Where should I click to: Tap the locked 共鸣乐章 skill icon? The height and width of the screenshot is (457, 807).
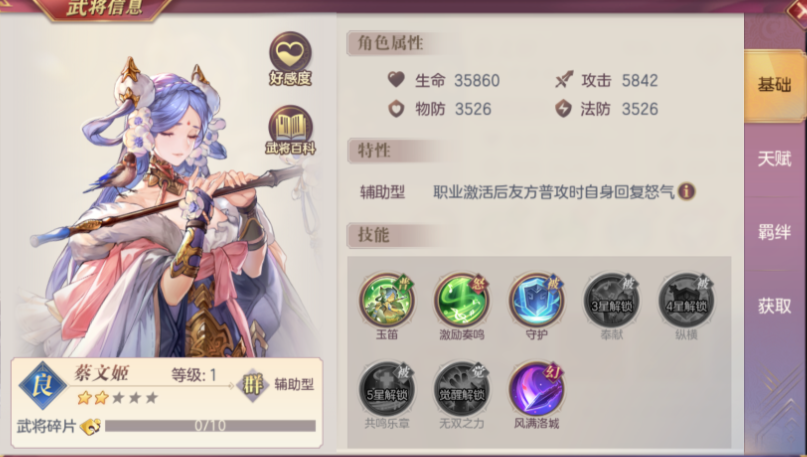(387, 389)
